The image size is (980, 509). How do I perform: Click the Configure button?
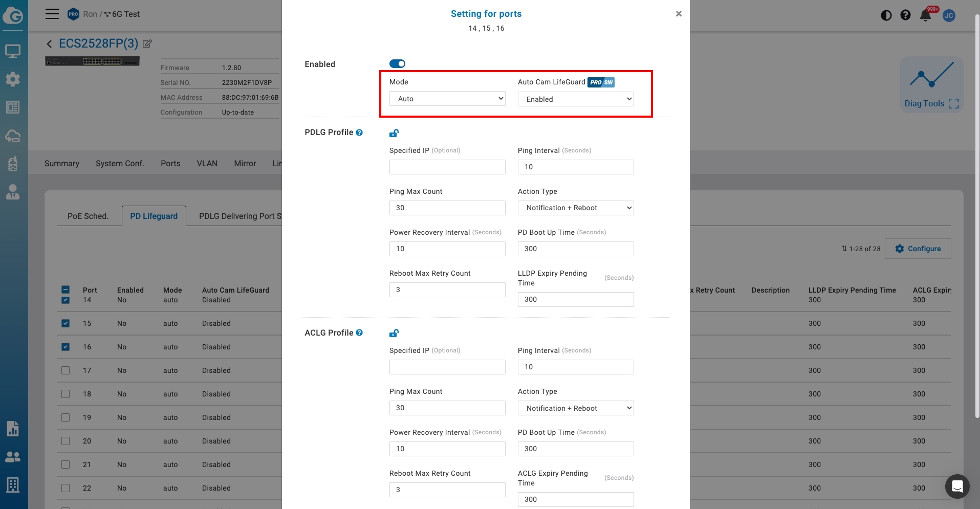(918, 249)
